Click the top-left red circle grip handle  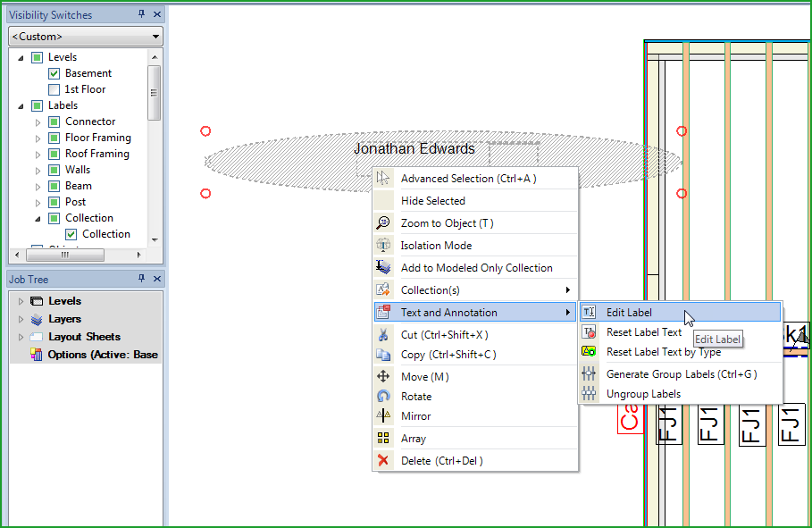point(205,131)
